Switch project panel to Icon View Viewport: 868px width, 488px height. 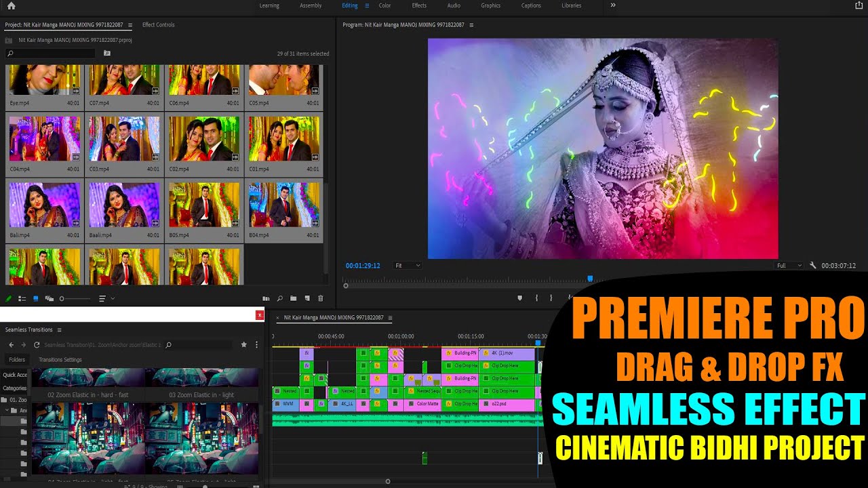(36, 298)
